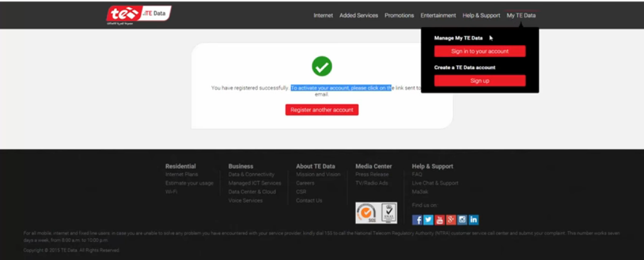This screenshot has width=644, height=260.
Task: Open the Added Services menu
Action: [358, 16]
